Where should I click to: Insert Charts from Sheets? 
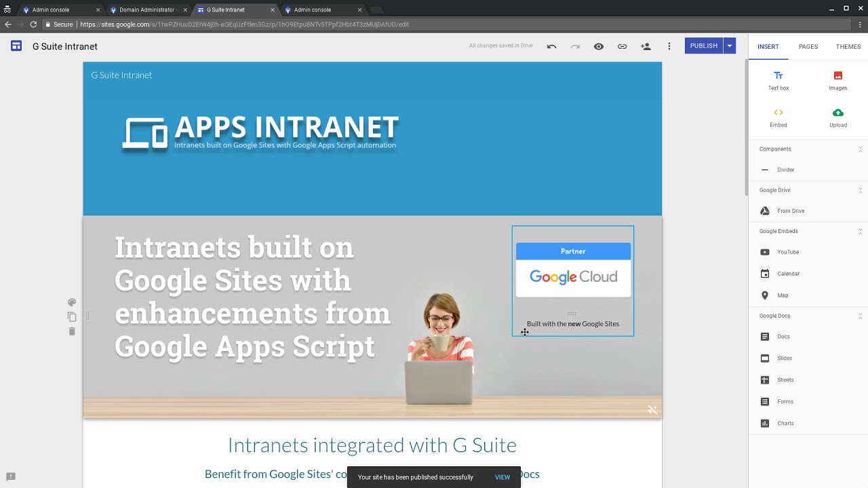tap(808, 424)
